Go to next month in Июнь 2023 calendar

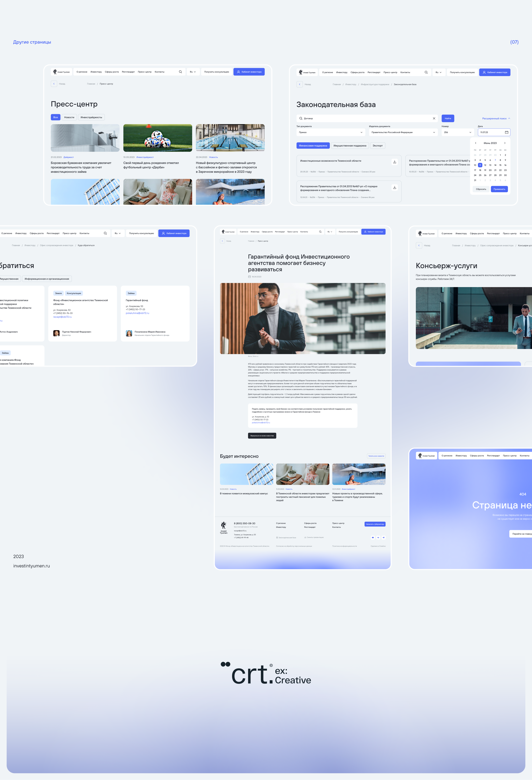[x=505, y=143]
